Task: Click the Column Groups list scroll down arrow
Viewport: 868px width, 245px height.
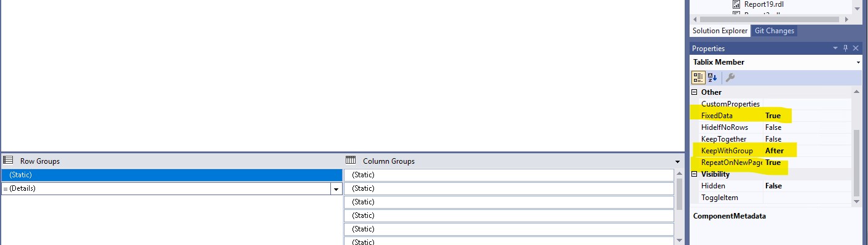Action: [x=679, y=240]
